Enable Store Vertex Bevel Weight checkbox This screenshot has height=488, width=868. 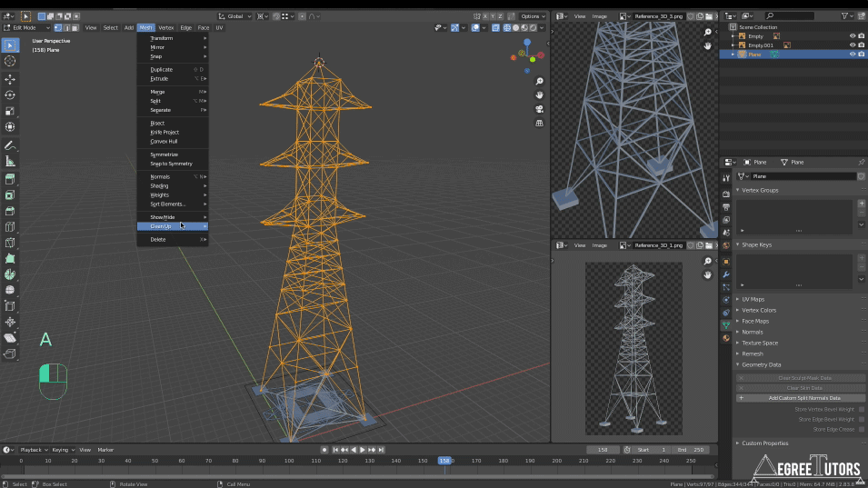click(x=861, y=409)
